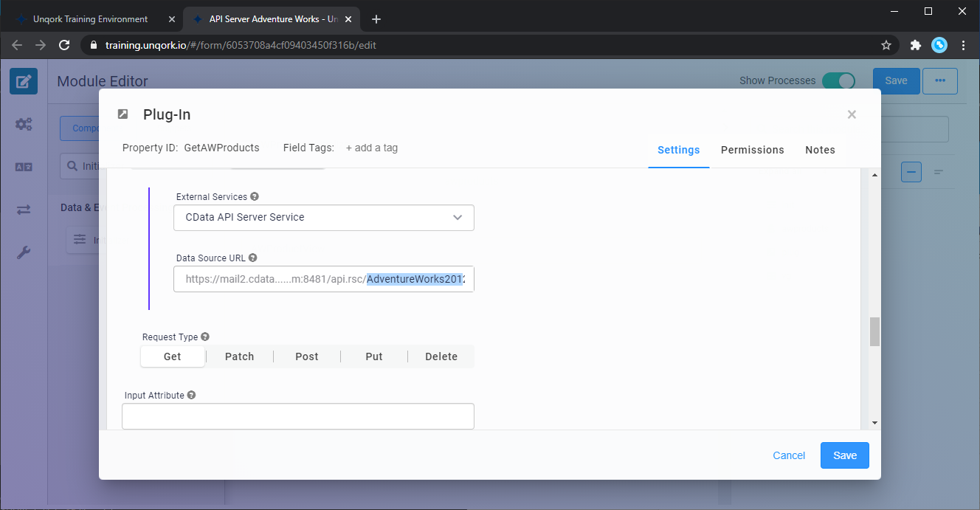Image resolution: width=980 pixels, height=510 pixels.
Task: Click the wrench tool icon in sidebar
Action: pos(24,253)
